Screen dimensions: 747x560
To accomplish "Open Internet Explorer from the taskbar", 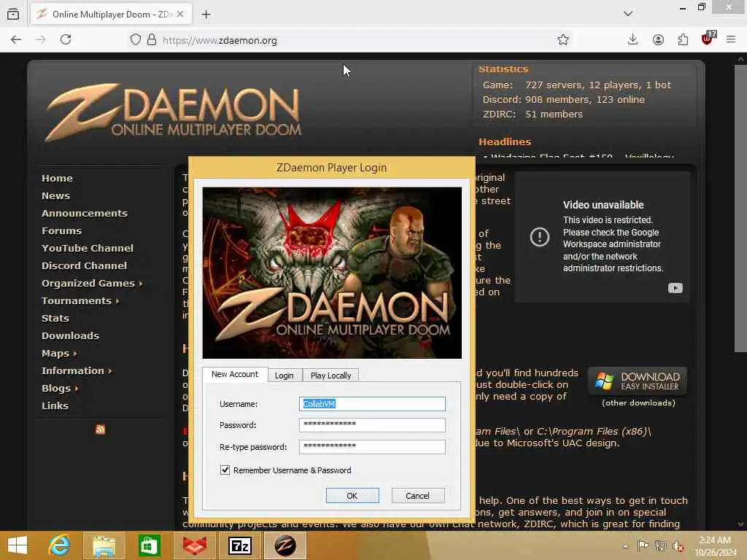I will click(x=59, y=545).
